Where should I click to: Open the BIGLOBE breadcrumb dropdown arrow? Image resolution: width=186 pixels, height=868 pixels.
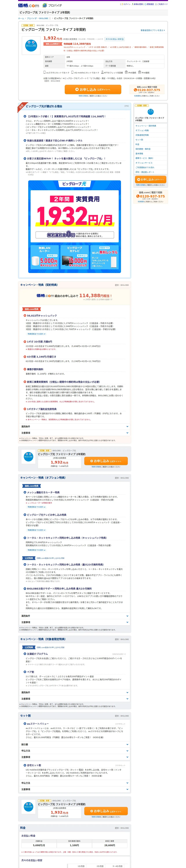[50, 19]
